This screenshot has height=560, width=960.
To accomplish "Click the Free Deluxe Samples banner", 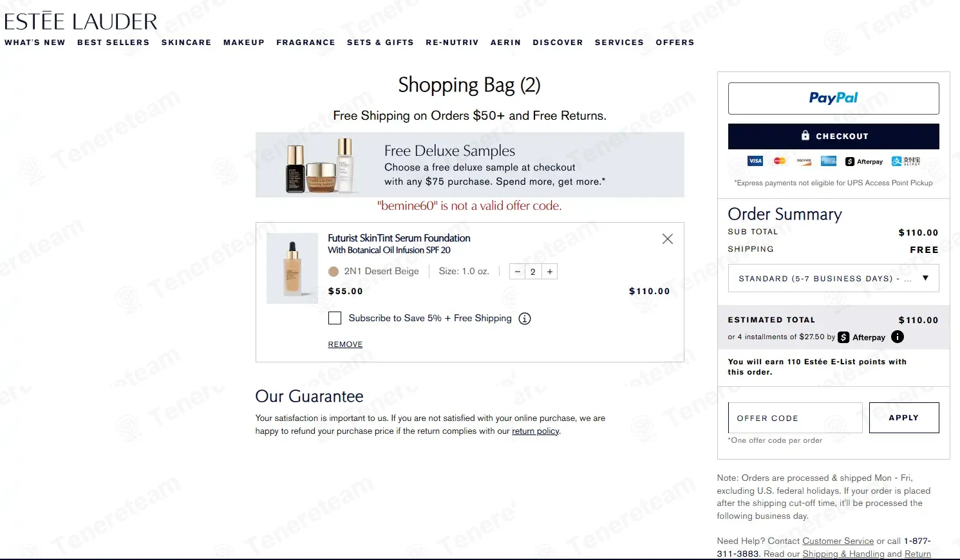I will point(470,165).
